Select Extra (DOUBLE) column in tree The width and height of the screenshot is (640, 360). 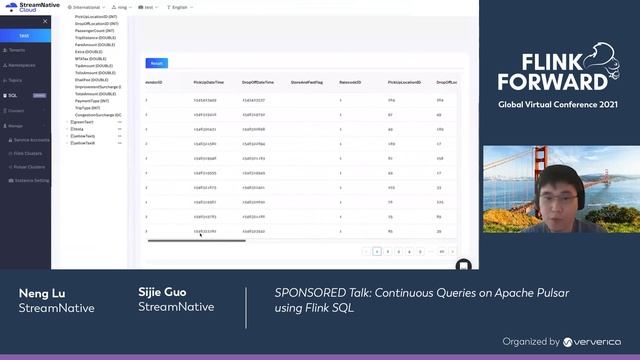[89, 52]
